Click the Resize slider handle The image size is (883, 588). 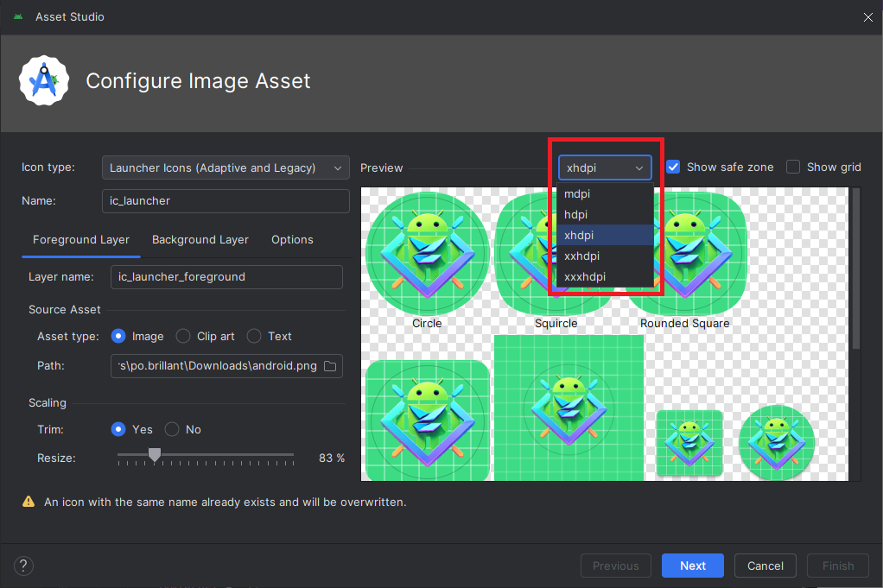155,455
